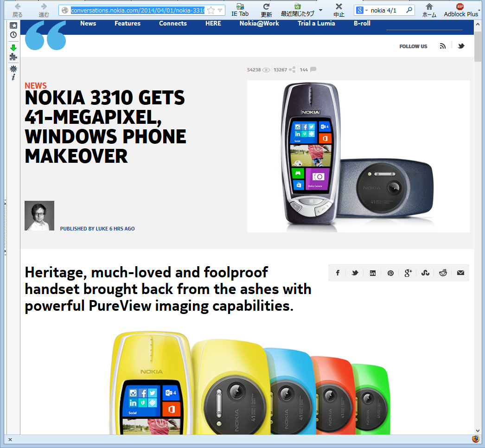This screenshot has width=485, height=448.
Task: Click the author's black-and-white portrait photo
Action: (x=39, y=216)
